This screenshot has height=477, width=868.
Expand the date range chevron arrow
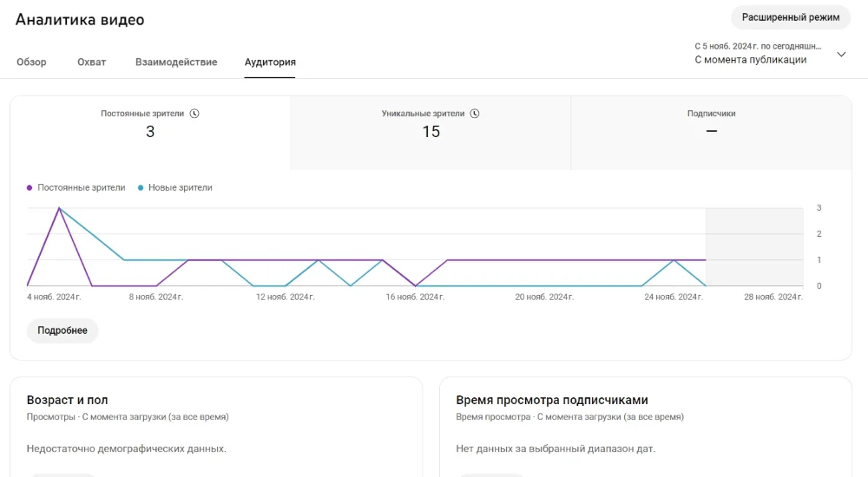click(x=840, y=54)
